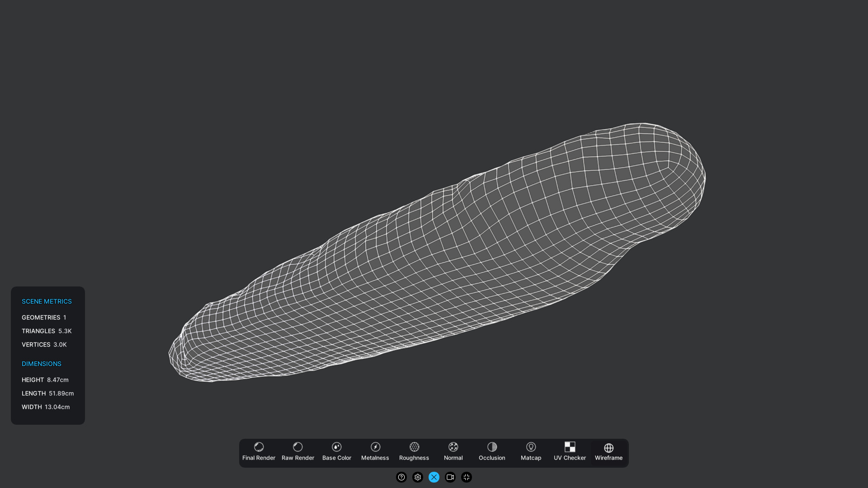View the Metalness map
This screenshot has width=868, height=488.
click(x=375, y=452)
